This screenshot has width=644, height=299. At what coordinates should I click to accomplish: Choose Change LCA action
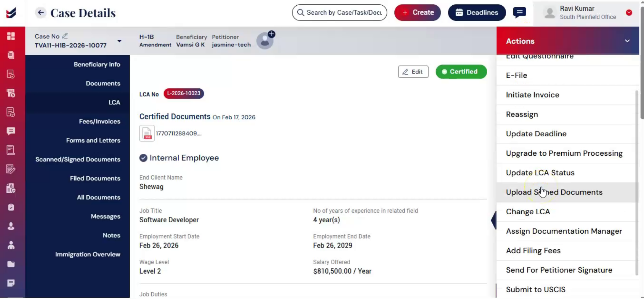click(566, 212)
